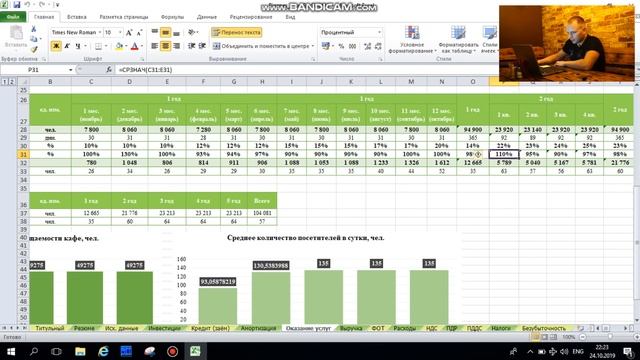
Task: Open the fill color dropdown arrow
Action: point(126,47)
